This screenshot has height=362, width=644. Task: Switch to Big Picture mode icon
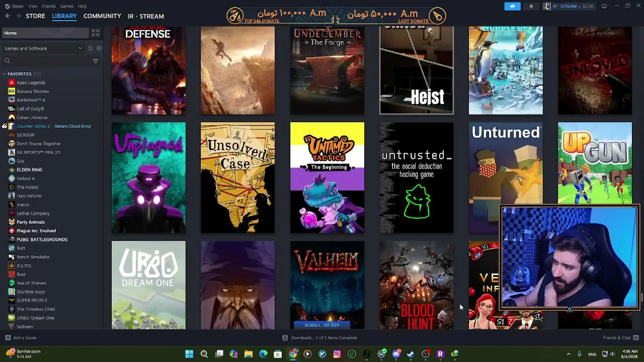click(x=604, y=6)
